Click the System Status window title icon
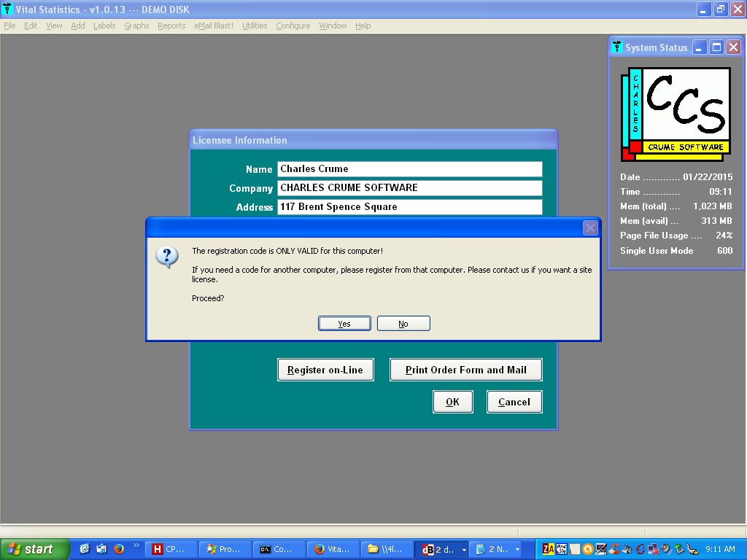This screenshot has width=747, height=560. 617,47
